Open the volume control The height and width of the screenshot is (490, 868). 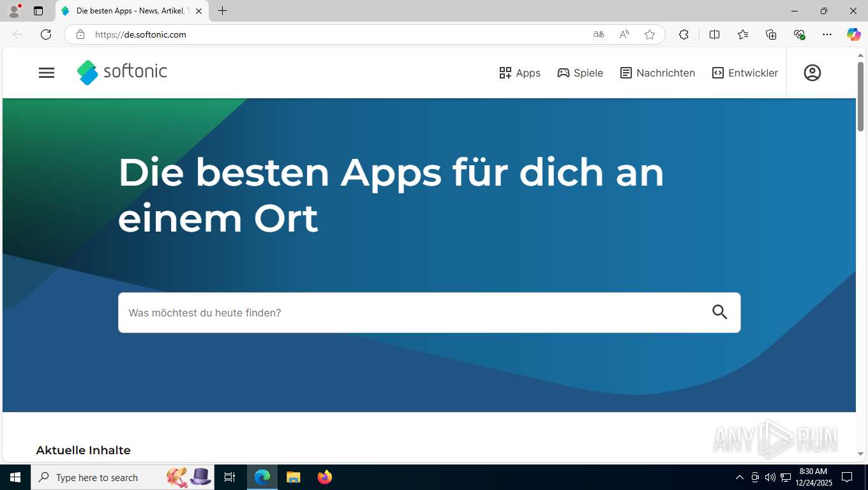pos(770,477)
